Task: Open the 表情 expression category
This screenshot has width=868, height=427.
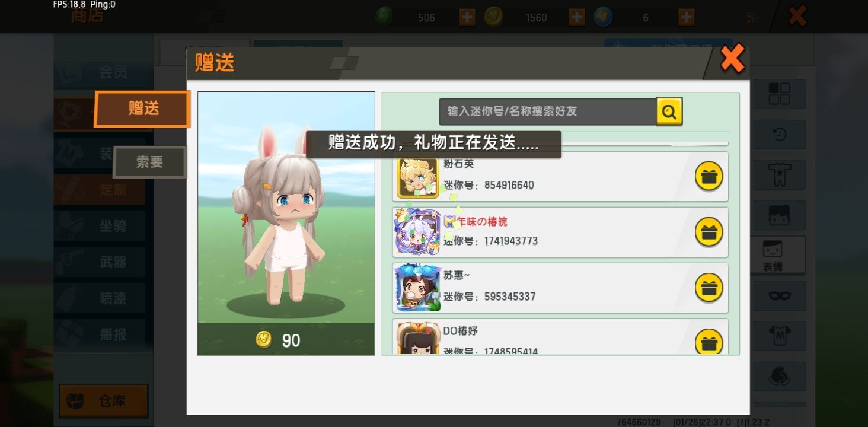Action: (779, 255)
